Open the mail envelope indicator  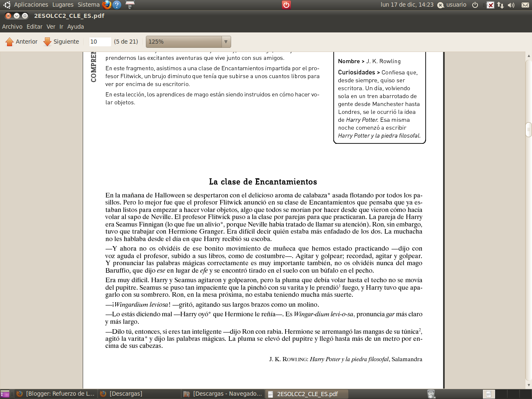pyautogui.click(x=525, y=5)
